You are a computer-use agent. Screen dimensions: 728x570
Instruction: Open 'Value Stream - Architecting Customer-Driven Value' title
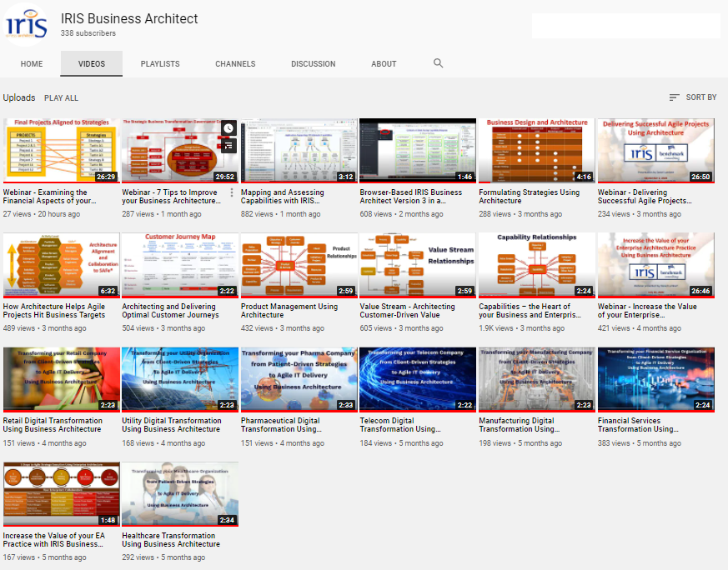coord(407,311)
